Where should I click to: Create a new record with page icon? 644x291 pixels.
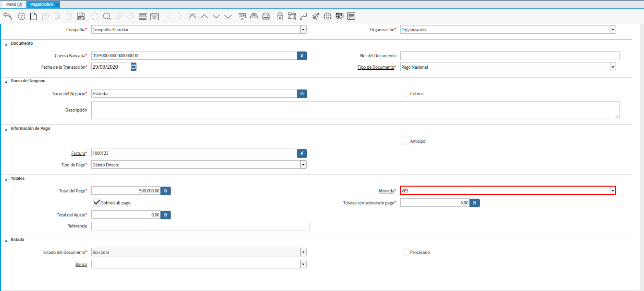pos(33,16)
